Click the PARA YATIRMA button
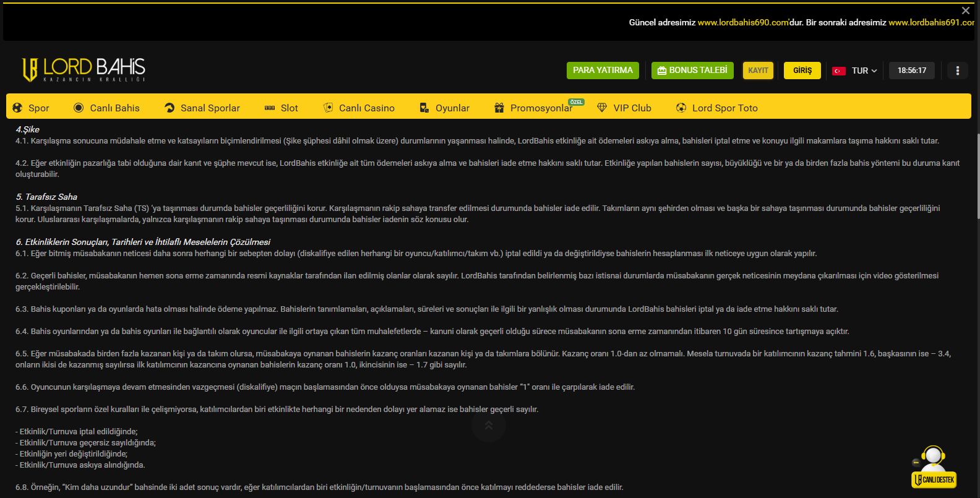The width and height of the screenshot is (980, 498). 603,71
